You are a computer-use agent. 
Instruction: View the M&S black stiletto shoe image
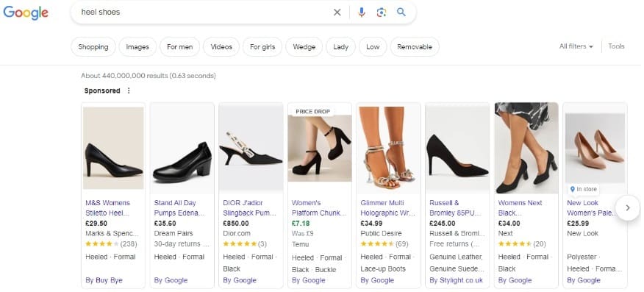point(113,149)
